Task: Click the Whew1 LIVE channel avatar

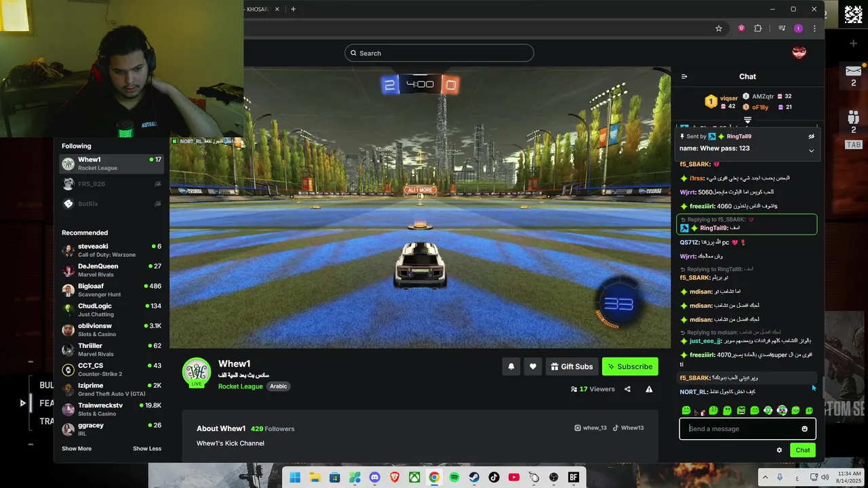Action: click(197, 372)
